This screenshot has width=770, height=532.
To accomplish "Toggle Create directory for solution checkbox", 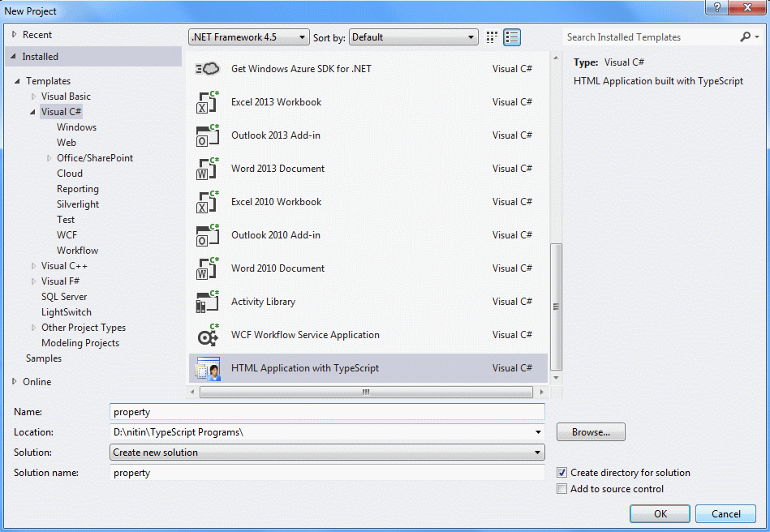I will [x=561, y=473].
